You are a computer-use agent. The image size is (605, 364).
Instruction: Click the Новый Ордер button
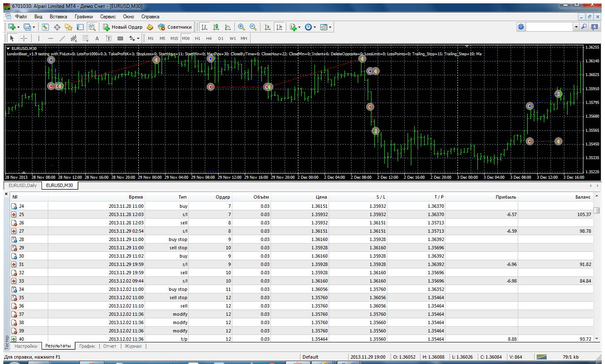(123, 27)
